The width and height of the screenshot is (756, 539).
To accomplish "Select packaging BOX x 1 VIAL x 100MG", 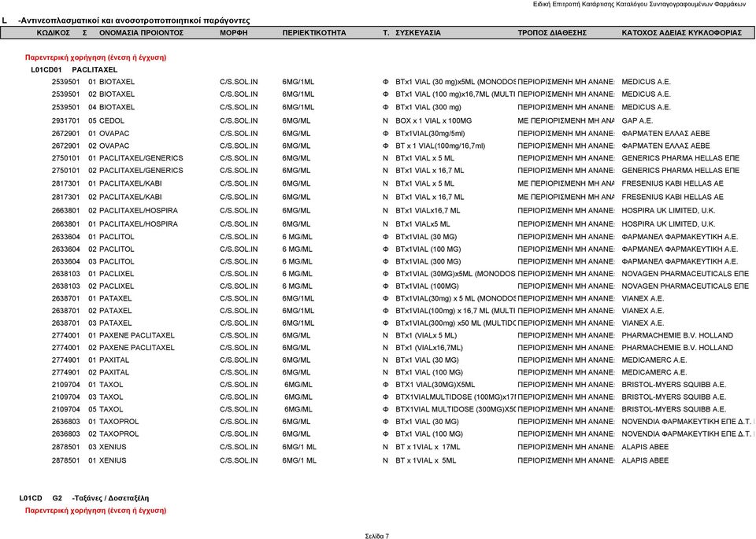I will tap(433, 121).
